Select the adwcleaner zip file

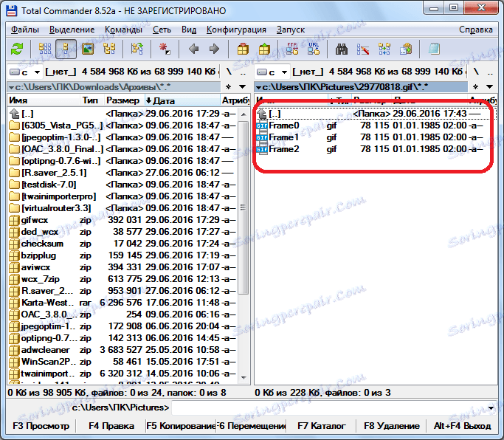point(122,350)
